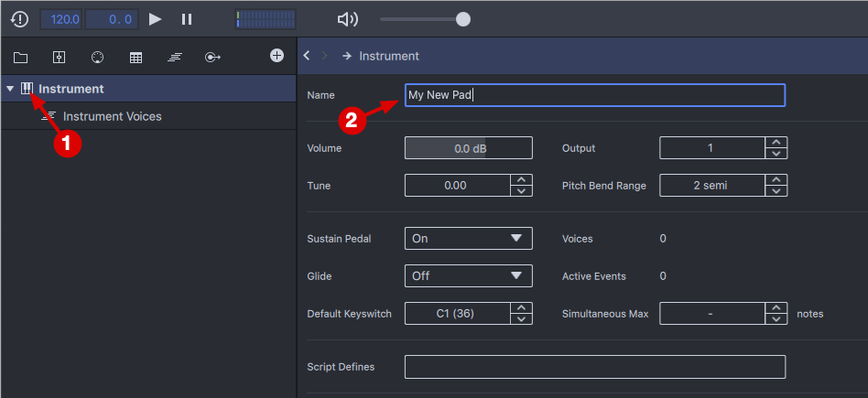Click the Default Keyswitch label

point(349,314)
